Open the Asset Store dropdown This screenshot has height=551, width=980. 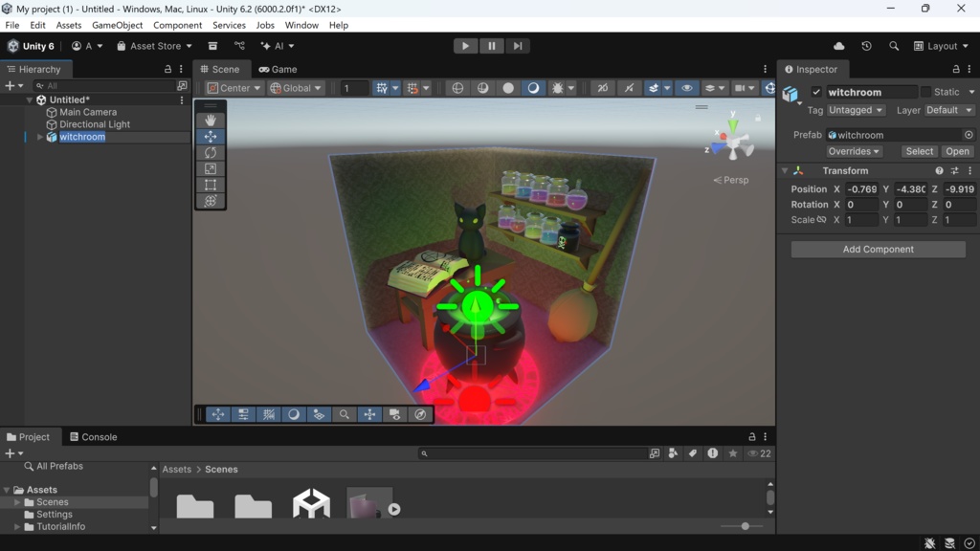[x=154, y=46]
